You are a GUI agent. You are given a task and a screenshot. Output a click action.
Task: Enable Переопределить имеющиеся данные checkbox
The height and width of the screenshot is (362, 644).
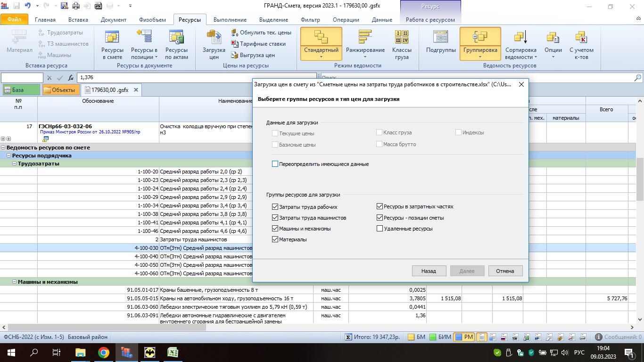(x=275, y=164)
